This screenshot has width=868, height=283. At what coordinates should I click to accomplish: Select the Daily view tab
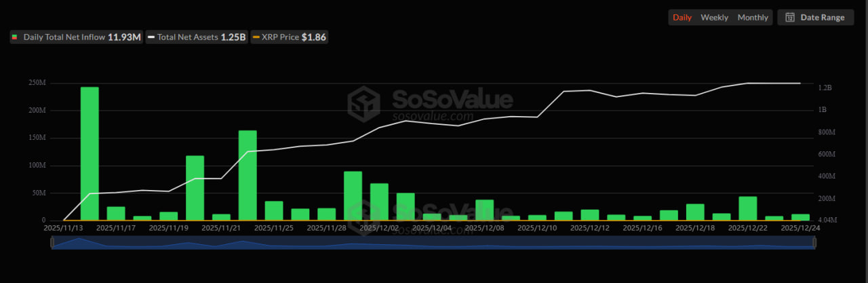pos(682,18)
